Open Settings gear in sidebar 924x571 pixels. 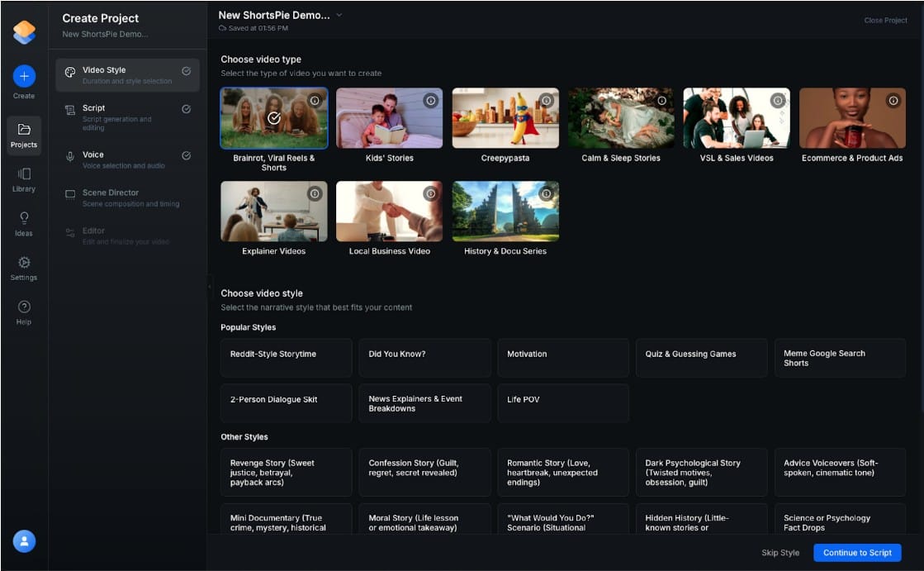24,263
